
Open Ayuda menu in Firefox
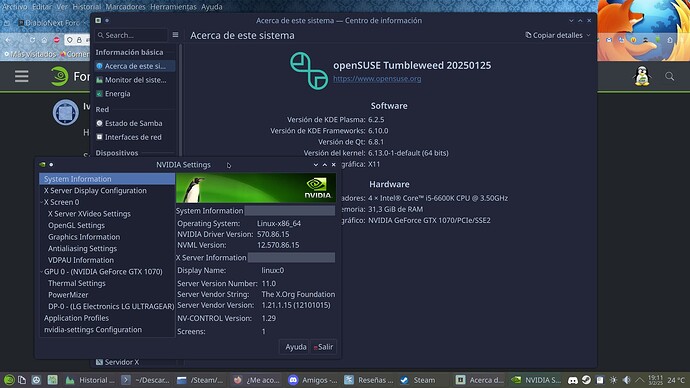pos(212,7)
